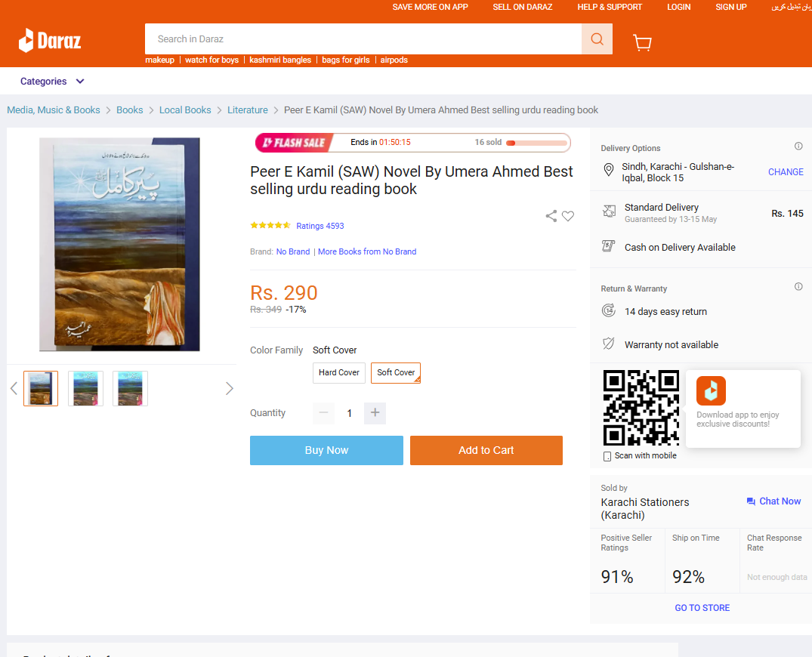The width and height of the screenshot is (812, 657).
Task: Click the Standard Delivery package icon
Action: (x=609, y=211)
